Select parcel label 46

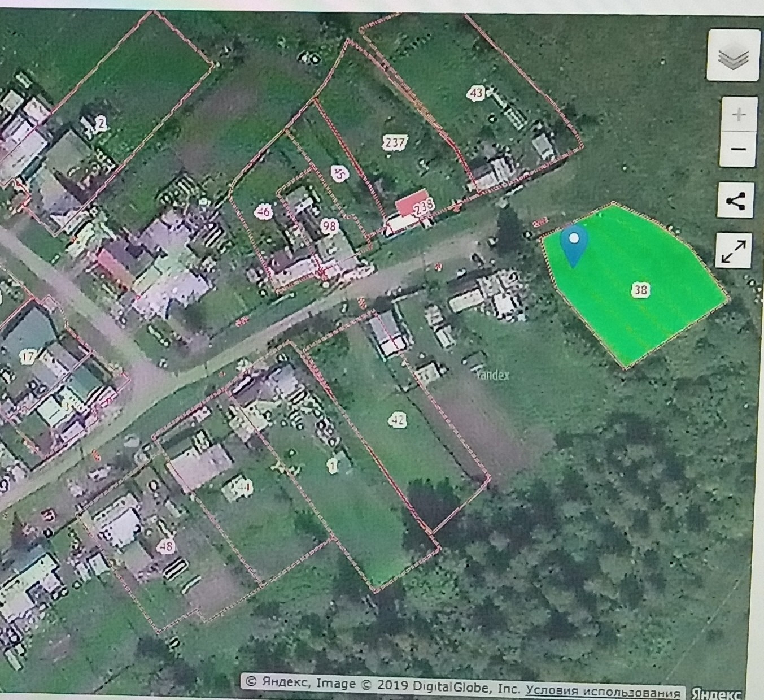click(x=263, y=212)
